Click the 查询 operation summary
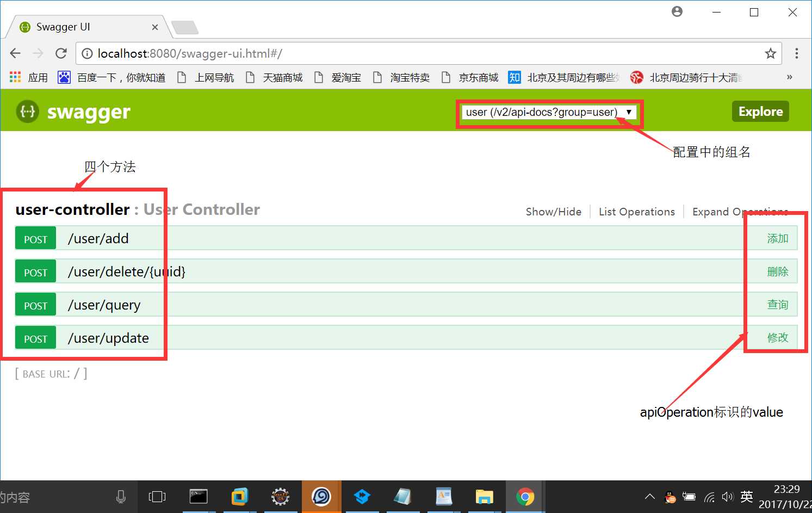This screenshot has height=513, width=812. 778,305
